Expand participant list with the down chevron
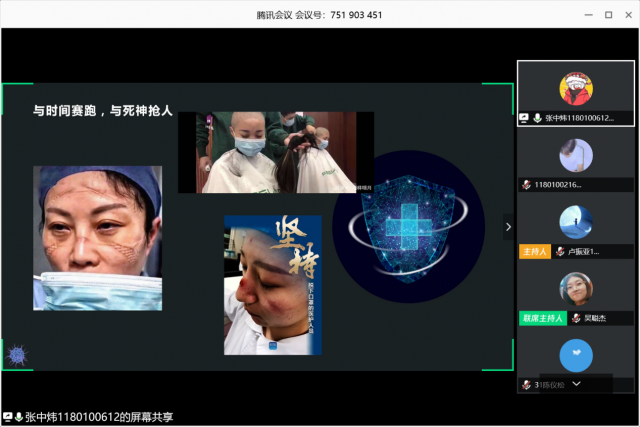The height and width of the screenshot is (427, 640). 576,384
